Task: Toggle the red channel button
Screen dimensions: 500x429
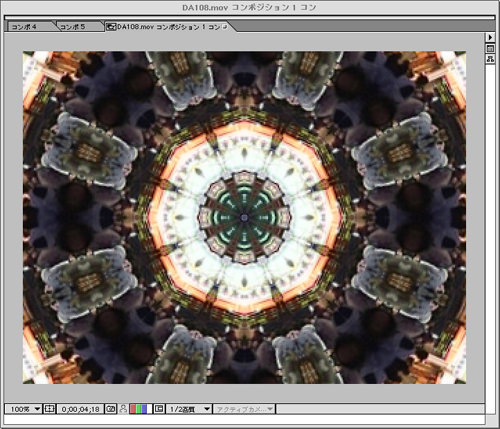Action: click(x=133, y=409)
